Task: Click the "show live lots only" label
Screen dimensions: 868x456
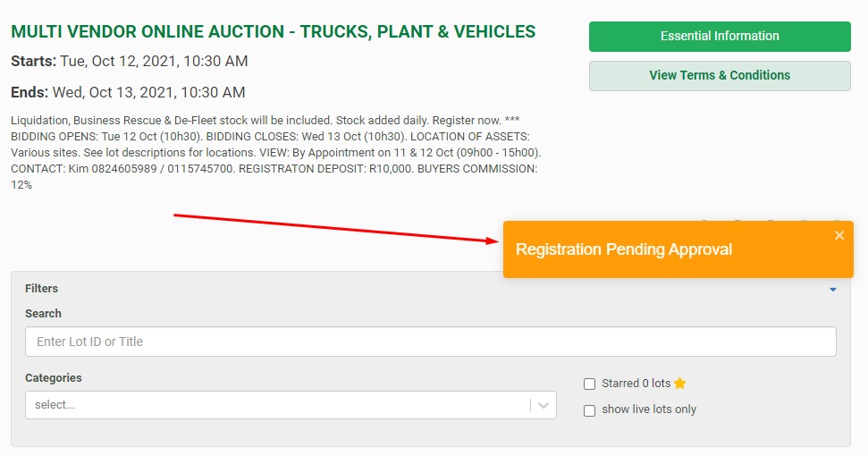Action: pos(649,410)
